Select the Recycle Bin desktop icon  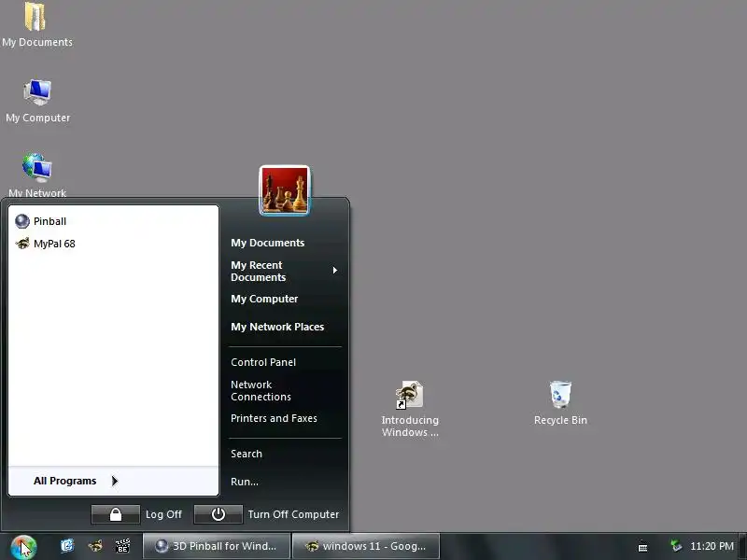pos(560,403)
